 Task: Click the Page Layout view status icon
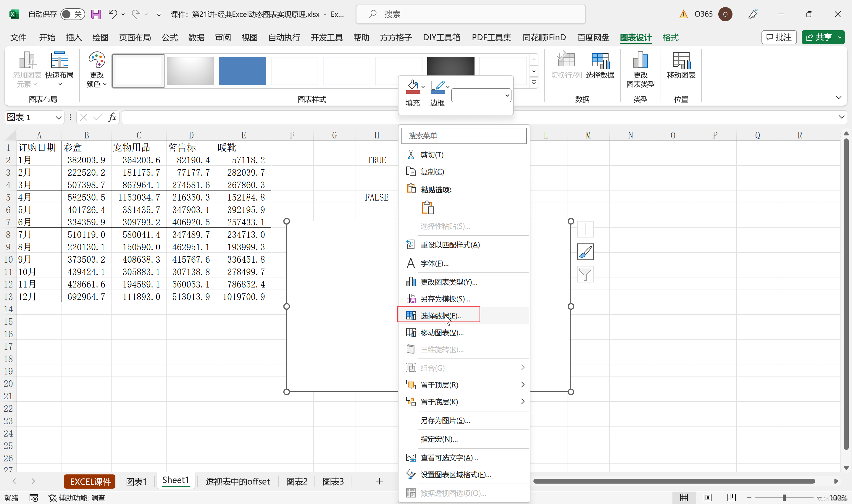pos(708,498)
